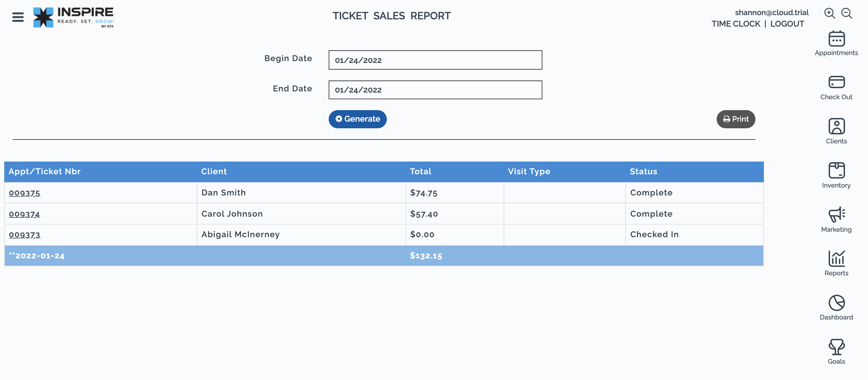This screenshot has width=868, height=380.
Task: Click the End Date input field
Action: 435,90
